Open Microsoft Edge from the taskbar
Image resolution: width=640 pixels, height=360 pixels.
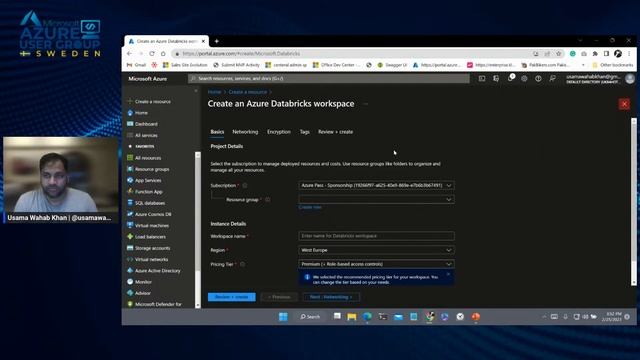367,317
